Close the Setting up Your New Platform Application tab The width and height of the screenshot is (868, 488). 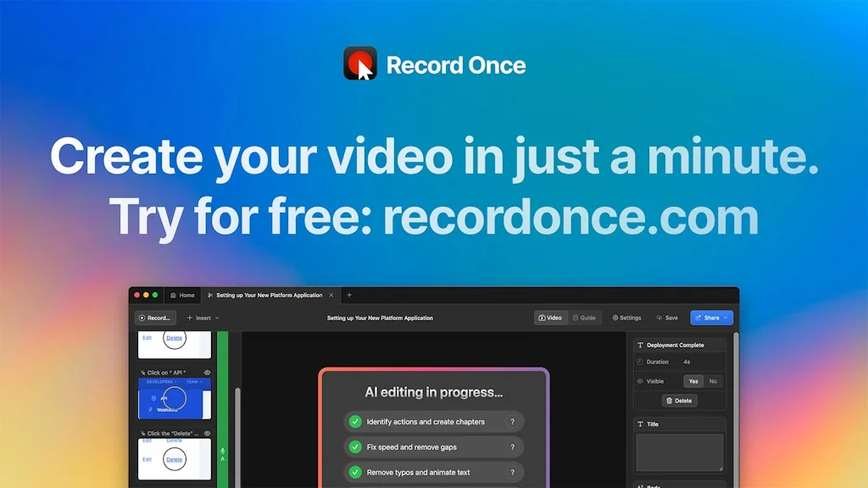(x=331, y=295)
